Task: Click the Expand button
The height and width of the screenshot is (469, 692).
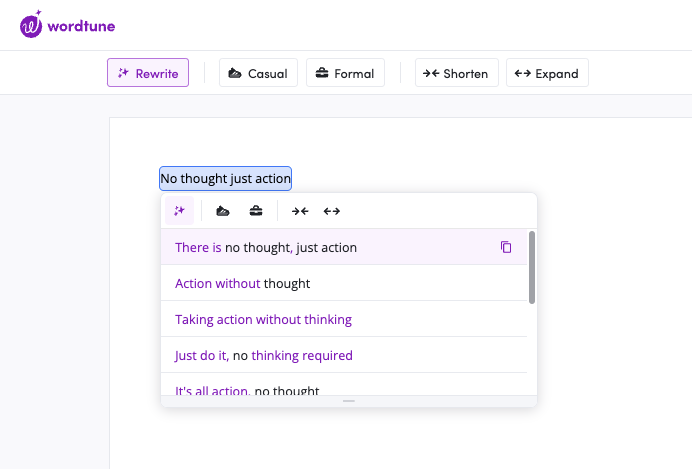Action: click(x=547, y=73)
